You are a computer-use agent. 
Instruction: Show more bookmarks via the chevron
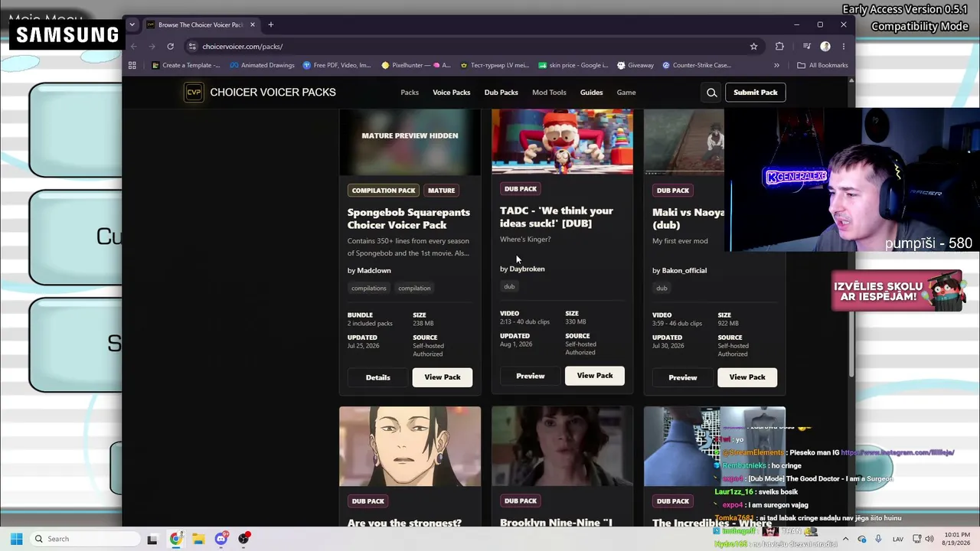[776, 65]
